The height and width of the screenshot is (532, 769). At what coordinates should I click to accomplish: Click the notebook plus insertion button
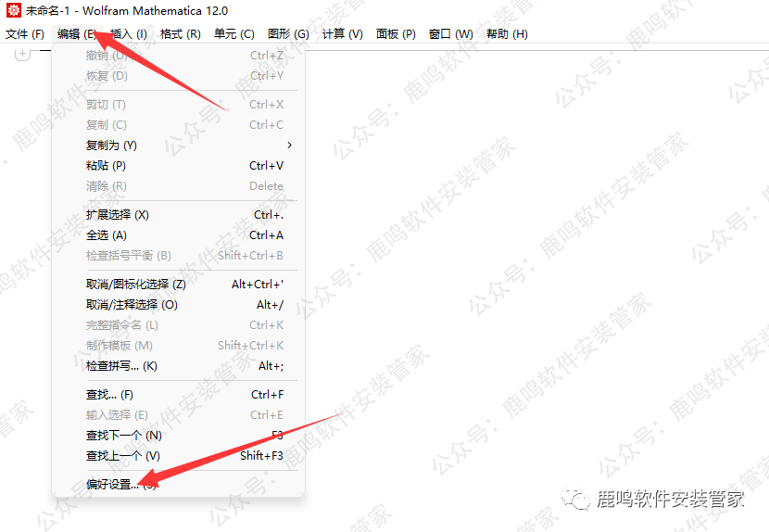pos(22,53)
